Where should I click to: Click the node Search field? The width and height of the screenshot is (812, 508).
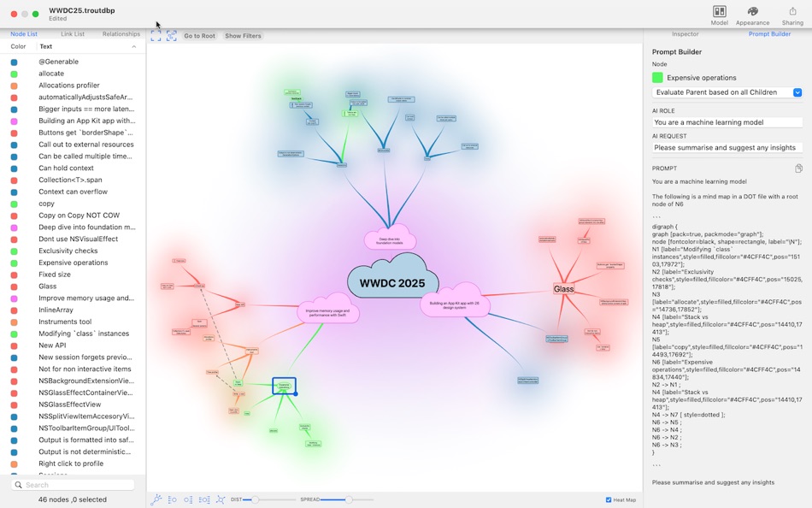pyautogui.click(x=73, y=485)
